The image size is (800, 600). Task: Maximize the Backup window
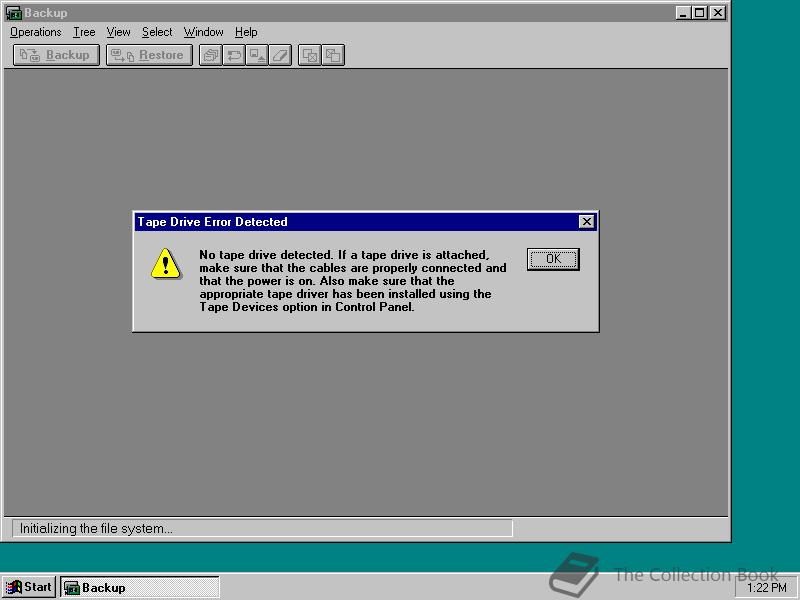coord(700,13)
